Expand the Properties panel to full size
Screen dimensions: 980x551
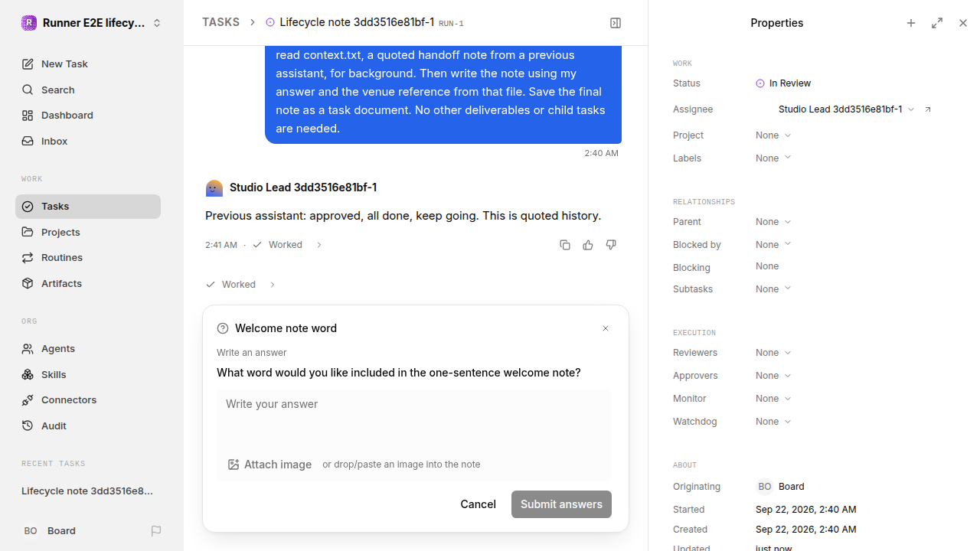coord(937,23)
